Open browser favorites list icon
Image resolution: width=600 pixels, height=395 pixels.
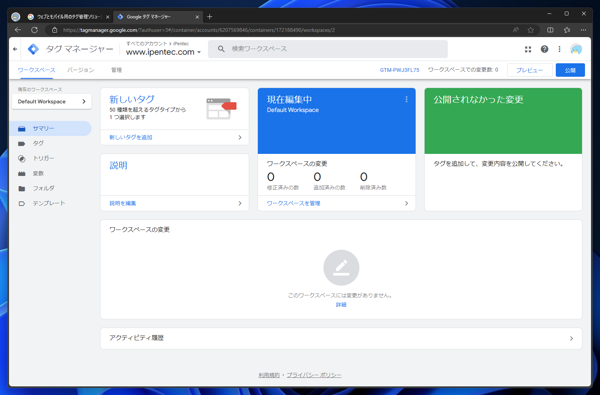click(x=567, y=30)
